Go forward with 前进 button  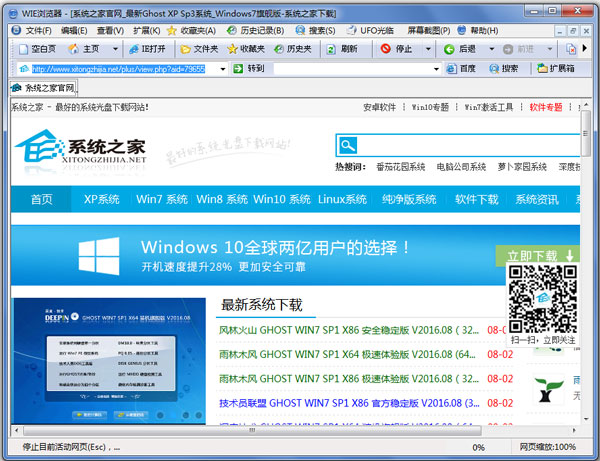(x=518, y=49)
